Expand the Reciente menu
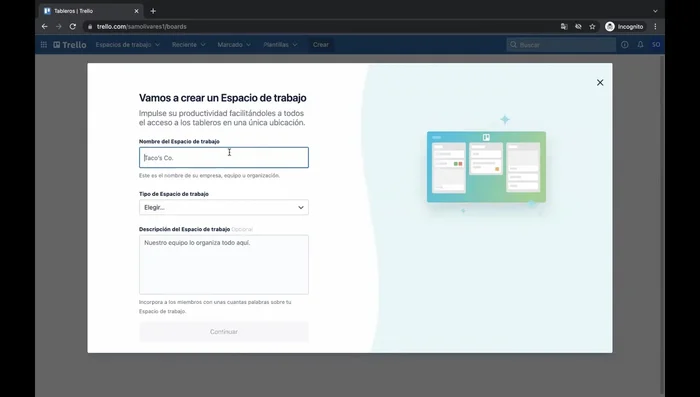The image size is (700, 397). coord(188,45)
